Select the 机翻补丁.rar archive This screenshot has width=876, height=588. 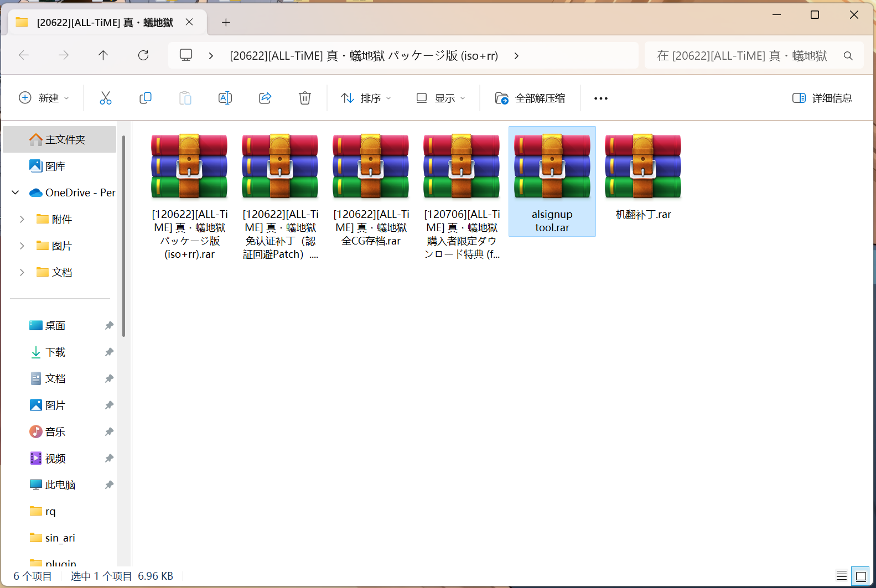643,175
